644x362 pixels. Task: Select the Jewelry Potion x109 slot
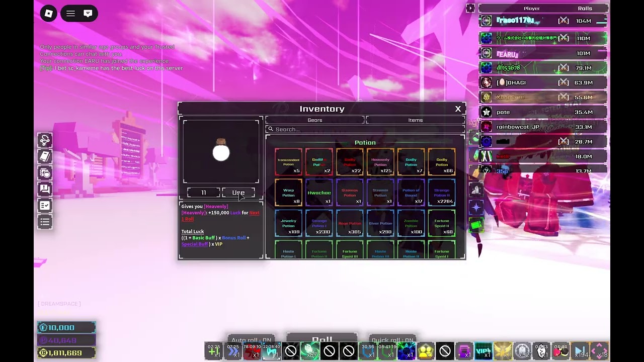pos(288,223)
